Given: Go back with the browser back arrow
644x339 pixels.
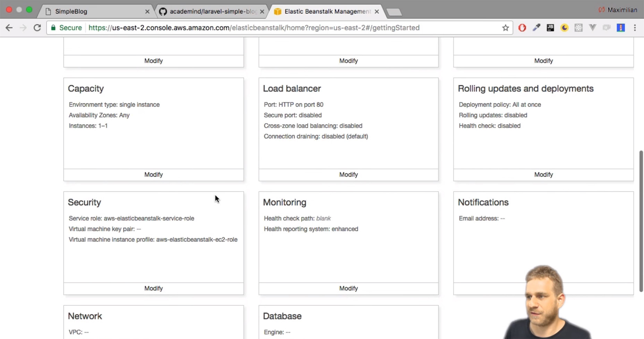Looking at the screenshot, I should (x=9, y=28).
